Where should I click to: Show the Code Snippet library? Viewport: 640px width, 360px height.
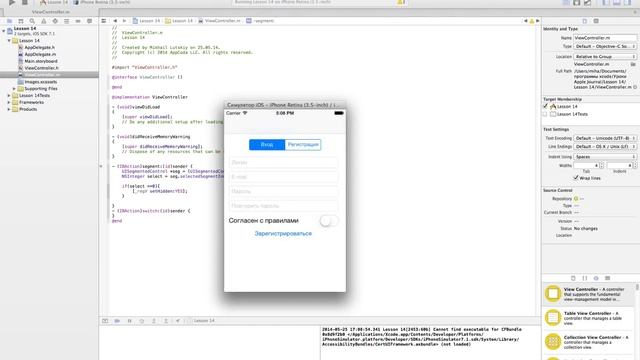click(584, 278)
